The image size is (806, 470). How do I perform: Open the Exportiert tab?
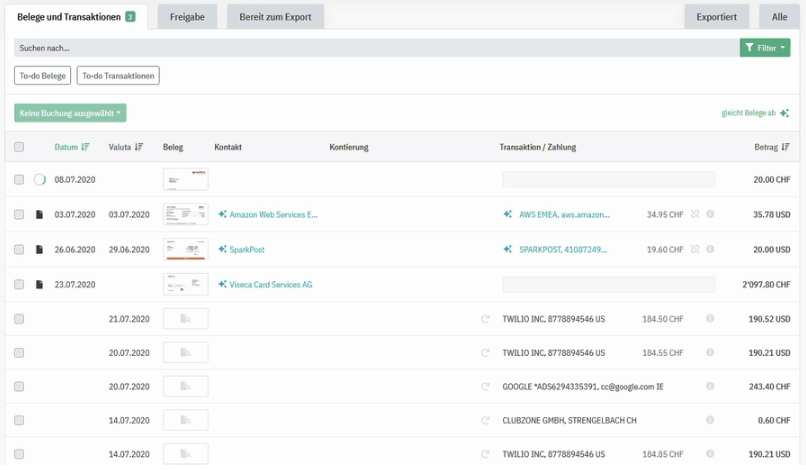coord(716,17)
